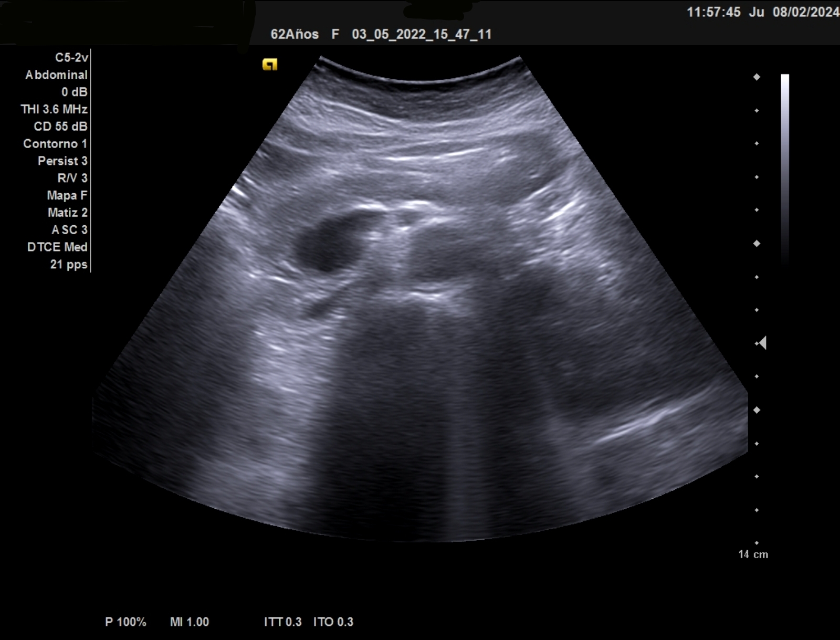Image resolution: width=840 pixels, height=640 pixels.
Task: Toggle the DTCE Med setting
Action: pos(57,247)
